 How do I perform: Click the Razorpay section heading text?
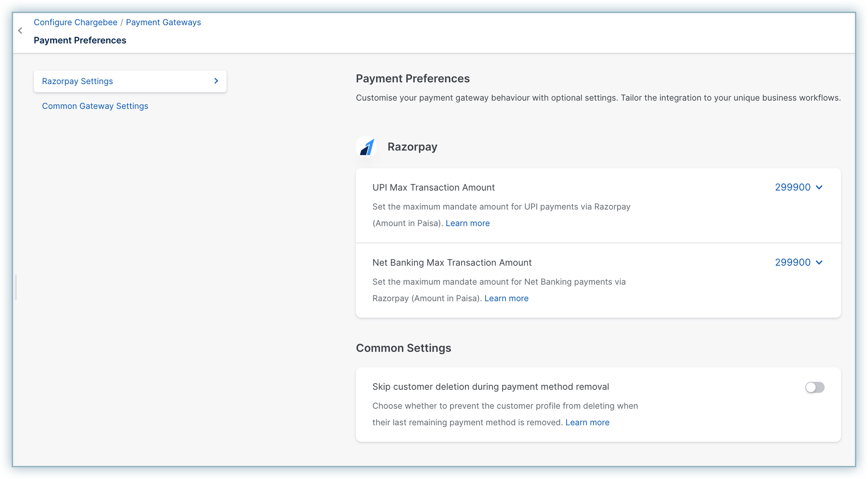(x=412, y=147)
